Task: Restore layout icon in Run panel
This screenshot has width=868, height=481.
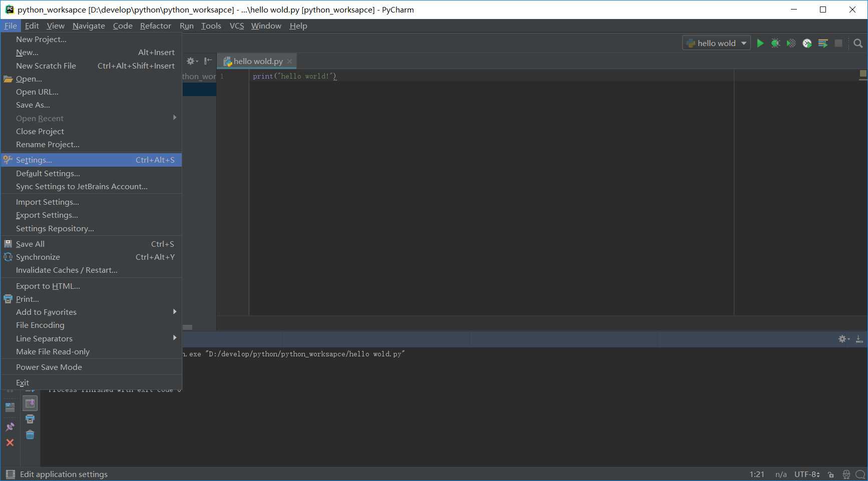Action: click(x=10, y=407)
